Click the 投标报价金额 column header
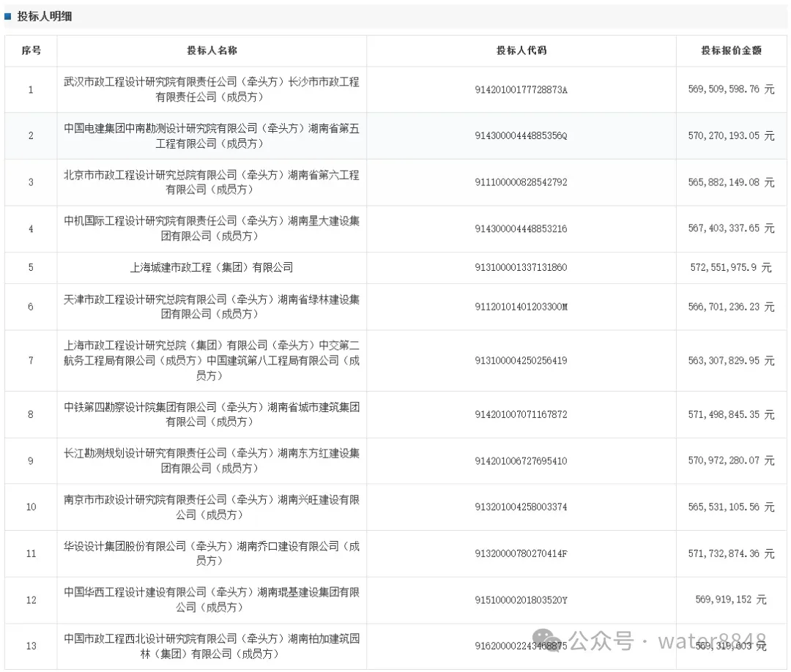The image size is (791, 672). pyautogui.click(x=731, y=51)
